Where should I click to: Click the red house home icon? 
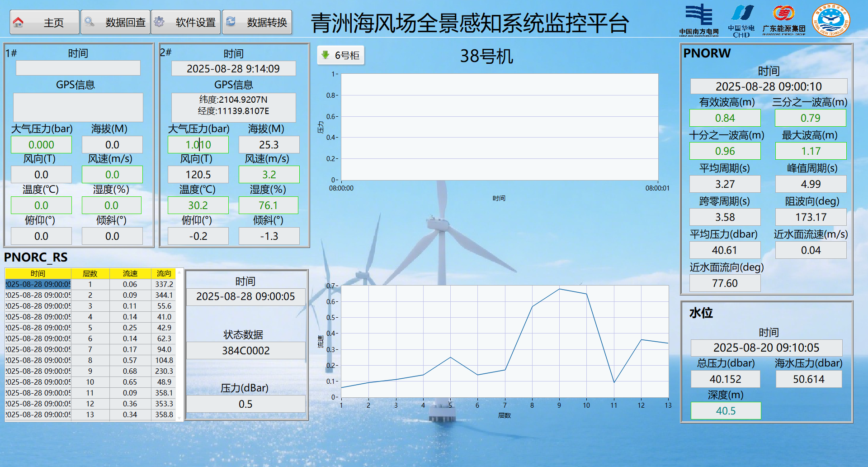click(x=18, y=22)
